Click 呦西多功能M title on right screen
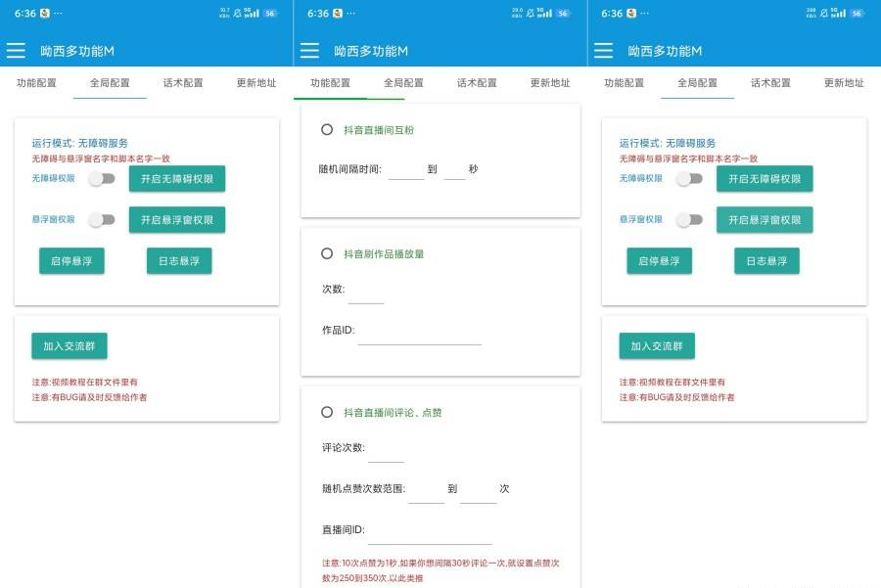The width and height of the screenshot is (881, 588). (x=665, y=51)
